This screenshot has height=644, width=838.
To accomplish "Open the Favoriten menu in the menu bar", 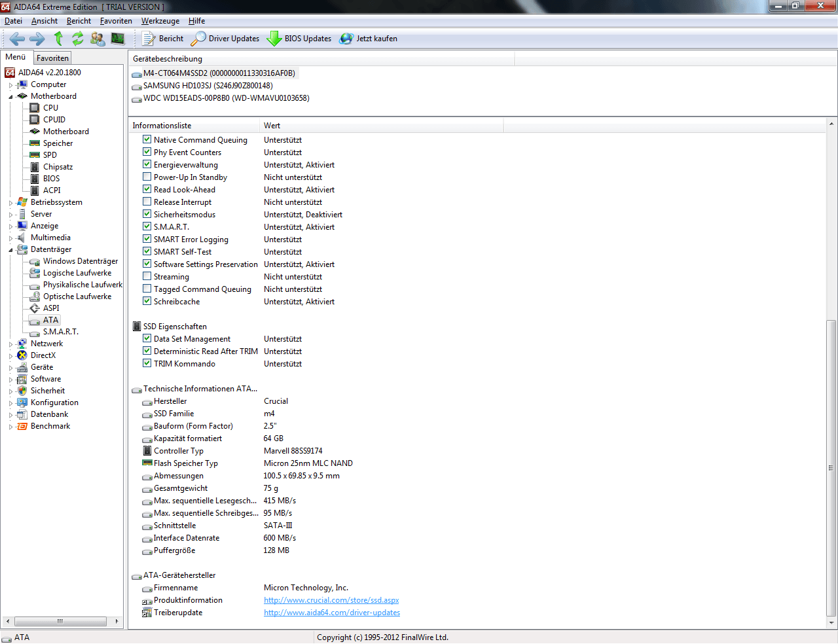I will [116, 21].
